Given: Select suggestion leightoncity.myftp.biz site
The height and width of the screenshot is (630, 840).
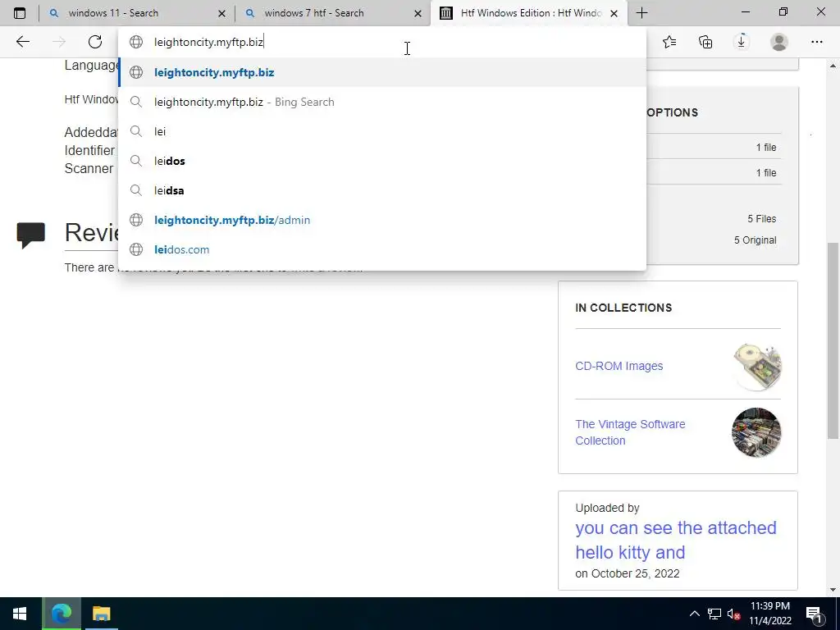Looking at the screenshot, I should pos(382,72).
